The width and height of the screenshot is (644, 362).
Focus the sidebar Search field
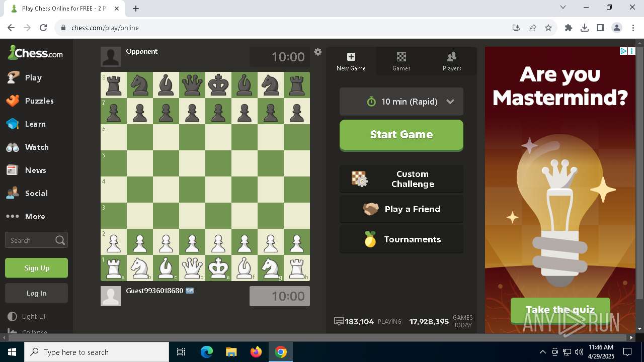point(36,240)
